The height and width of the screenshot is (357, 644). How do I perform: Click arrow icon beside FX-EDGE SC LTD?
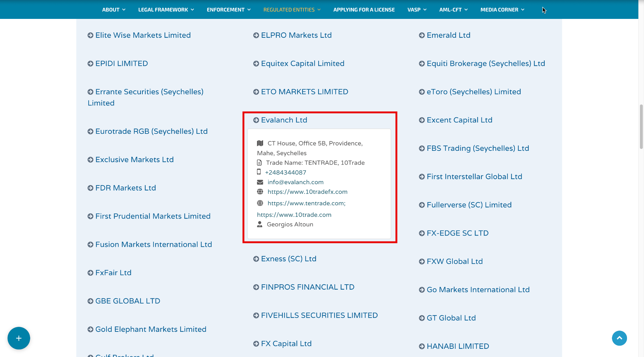pos(422,234)
